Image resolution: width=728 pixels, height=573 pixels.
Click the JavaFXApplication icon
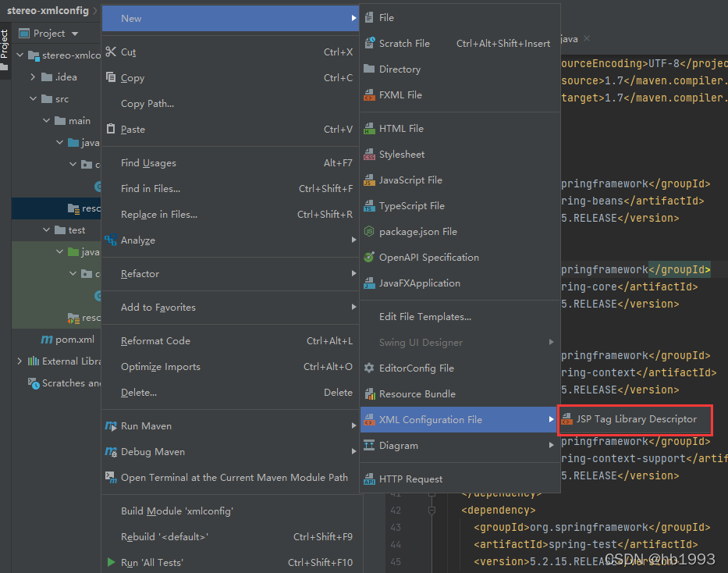point(369,283)
